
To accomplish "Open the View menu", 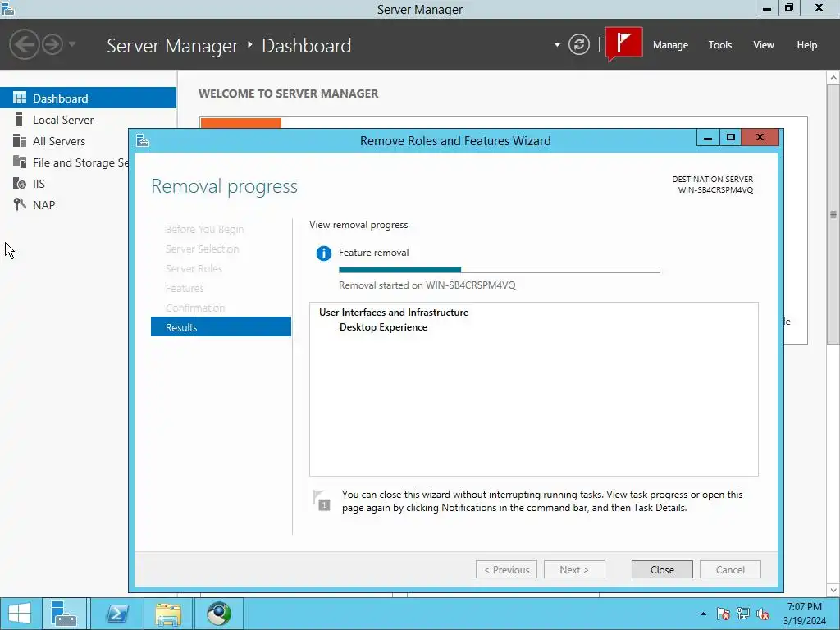I will point(764,45).
